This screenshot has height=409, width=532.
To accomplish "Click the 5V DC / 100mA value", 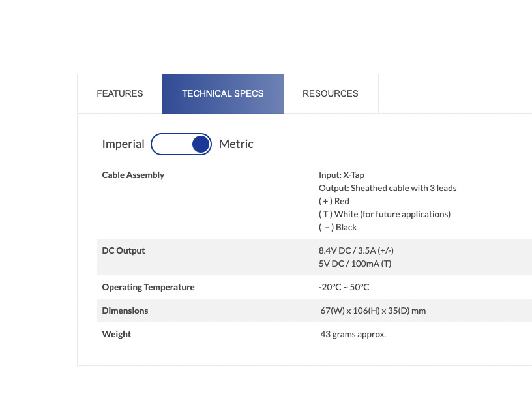I will coord(355,264).
